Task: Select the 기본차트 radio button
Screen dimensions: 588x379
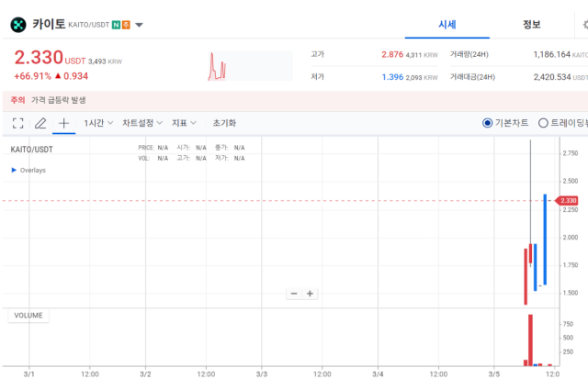Action: click(488, 123)
